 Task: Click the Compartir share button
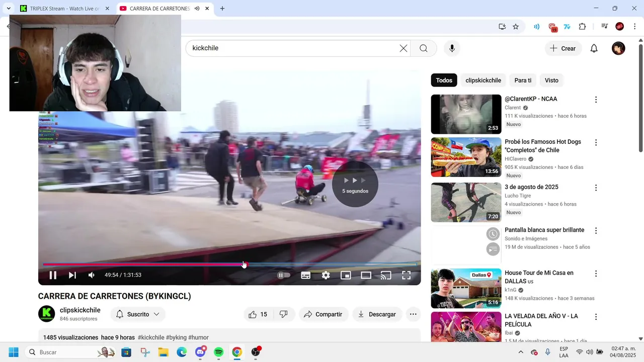pyautogui.click(x=324, y=314)
